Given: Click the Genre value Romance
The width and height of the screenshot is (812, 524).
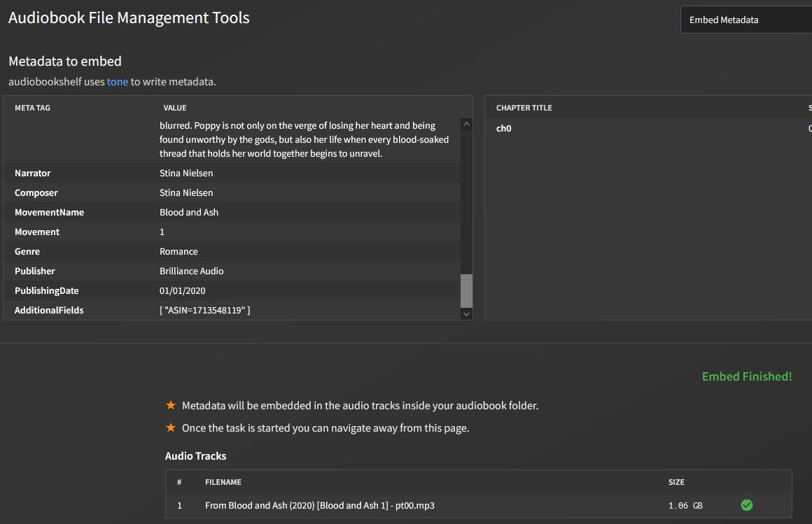Looking at the screenshot, I should click(x=179, y=251).
